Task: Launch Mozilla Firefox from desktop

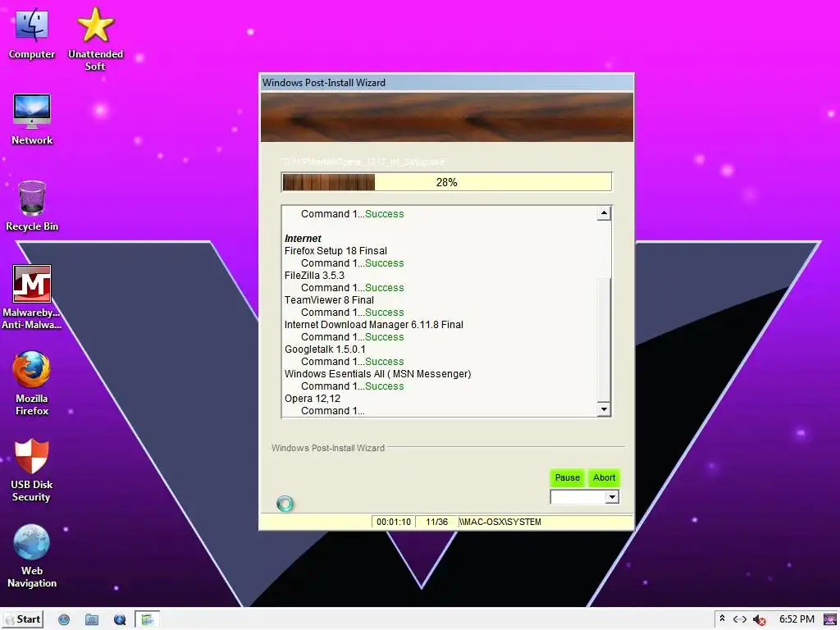Action: pos(32,384)
